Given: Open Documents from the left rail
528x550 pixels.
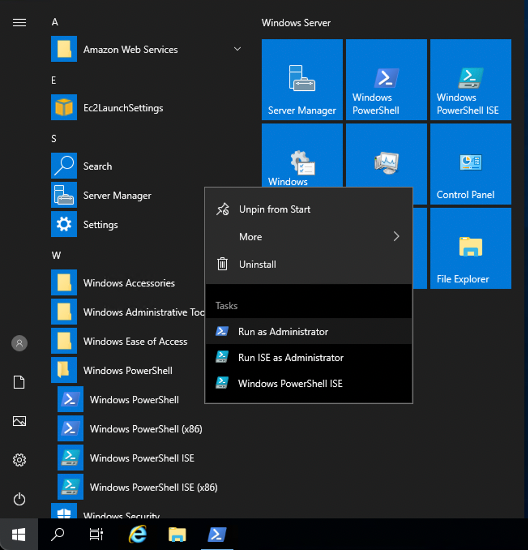Looking at the screenshot, I should pos(19,382).
